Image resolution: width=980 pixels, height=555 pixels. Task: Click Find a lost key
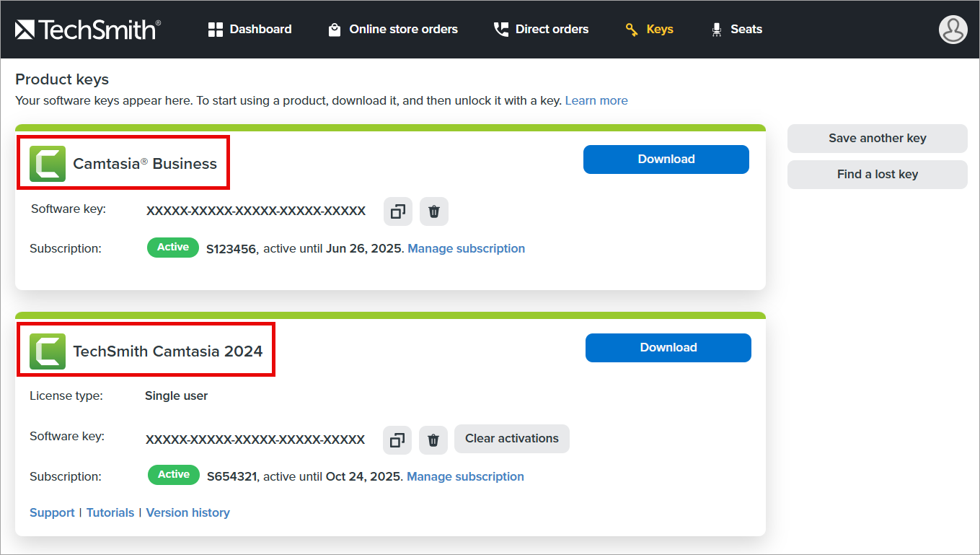[x=877, y=175]
